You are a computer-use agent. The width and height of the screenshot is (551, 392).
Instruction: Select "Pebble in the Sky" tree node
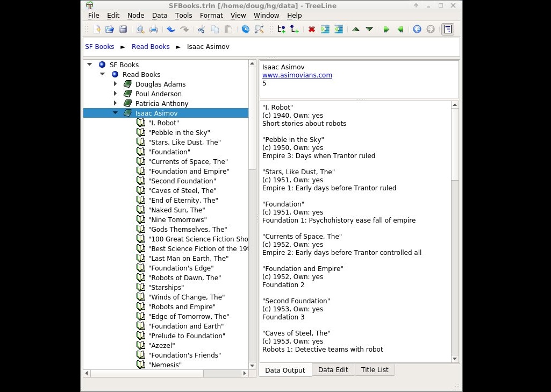[x=179, y=132]
